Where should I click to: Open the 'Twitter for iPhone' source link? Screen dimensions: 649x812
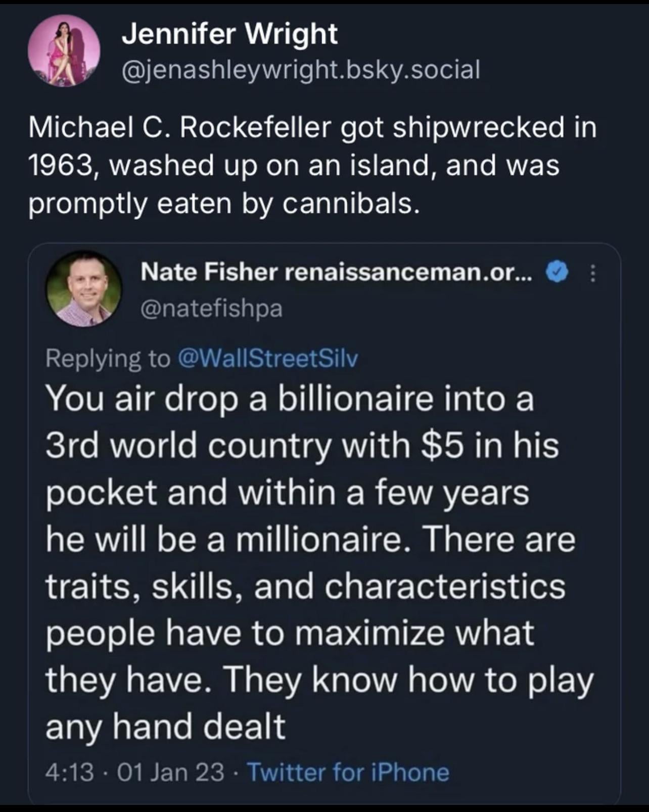coord(348,772)
